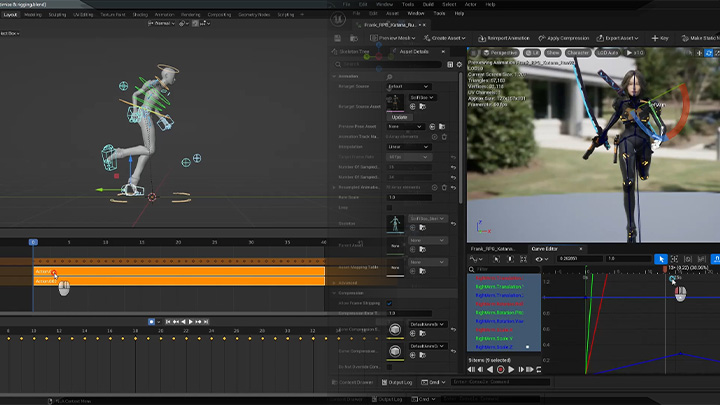Open Export Asset dropdown
Image resolution: width=720 pixels, height=405 pixels.
click(617, 38)
